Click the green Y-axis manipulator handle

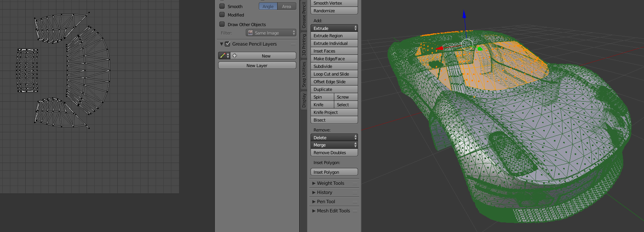pos(480,48)
